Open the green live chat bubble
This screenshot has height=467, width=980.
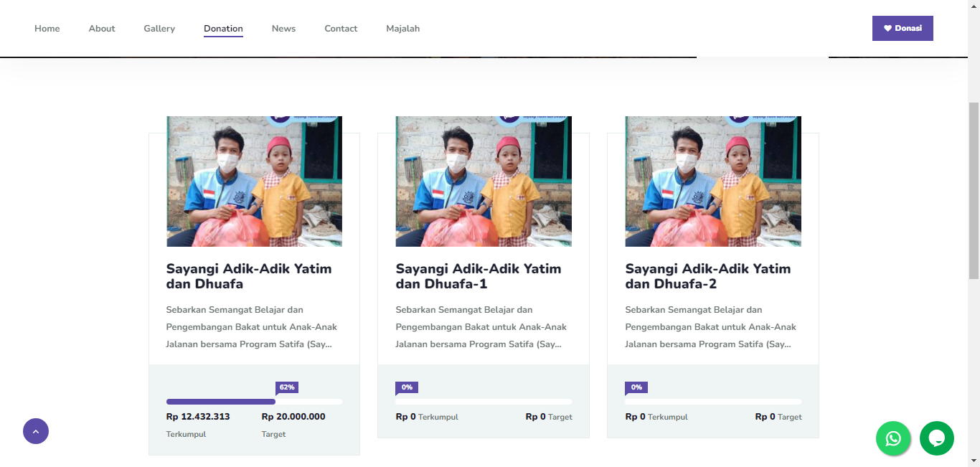pyautogui.click(x=936, y=438)
